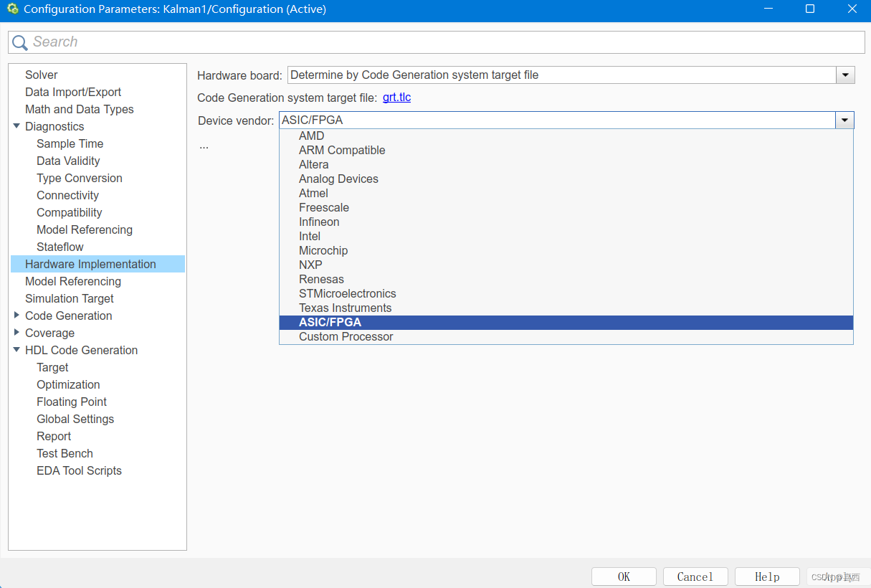Choose Freescale as device vendor

566,208
